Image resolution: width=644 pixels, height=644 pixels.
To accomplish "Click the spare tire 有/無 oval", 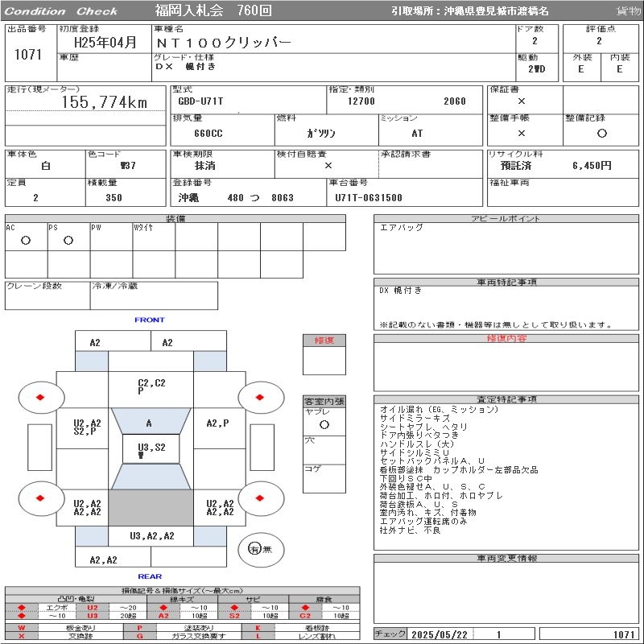I will [261, 550].
